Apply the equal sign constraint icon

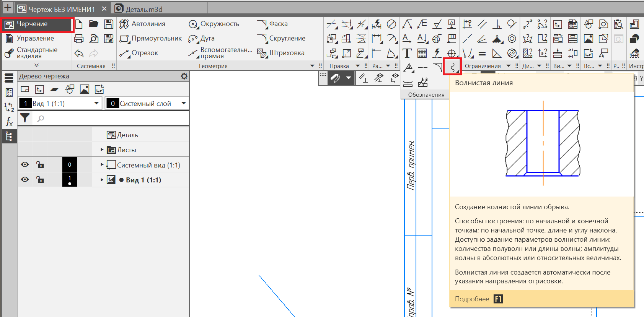click(x=482, y=53)
